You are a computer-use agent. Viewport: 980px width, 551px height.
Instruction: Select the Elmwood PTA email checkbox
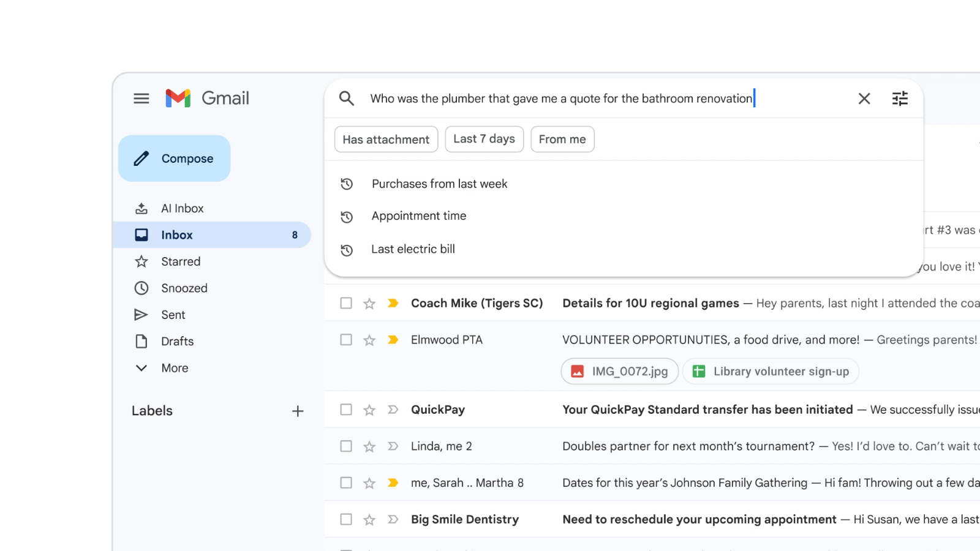coord(346,339)
